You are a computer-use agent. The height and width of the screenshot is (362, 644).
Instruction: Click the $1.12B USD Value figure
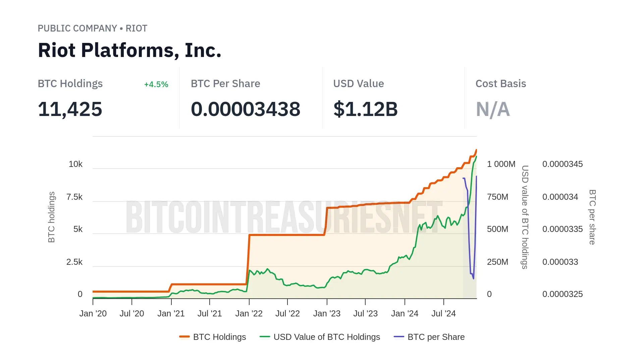(x=365, y=109)
